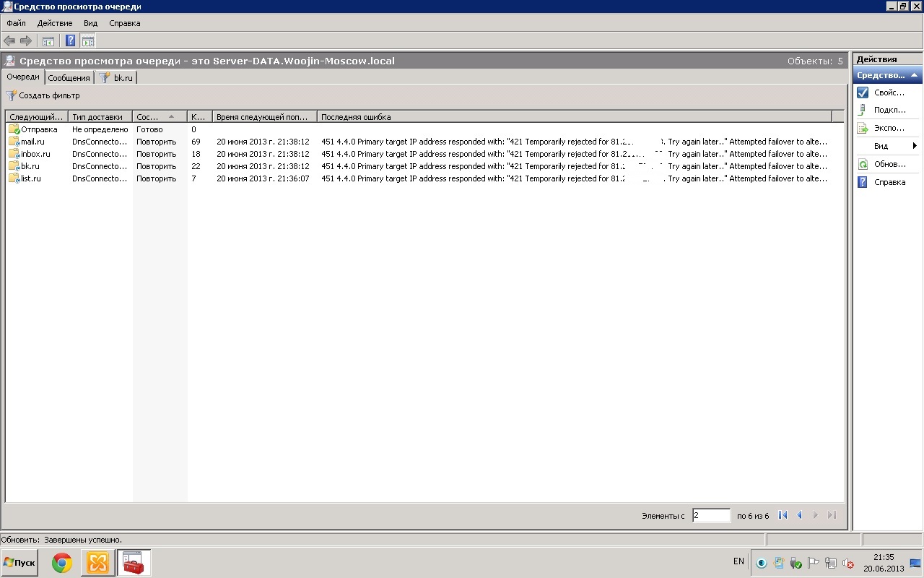
Task: Click the 21:36:07 retry time cell
Action: pos(263,178)
